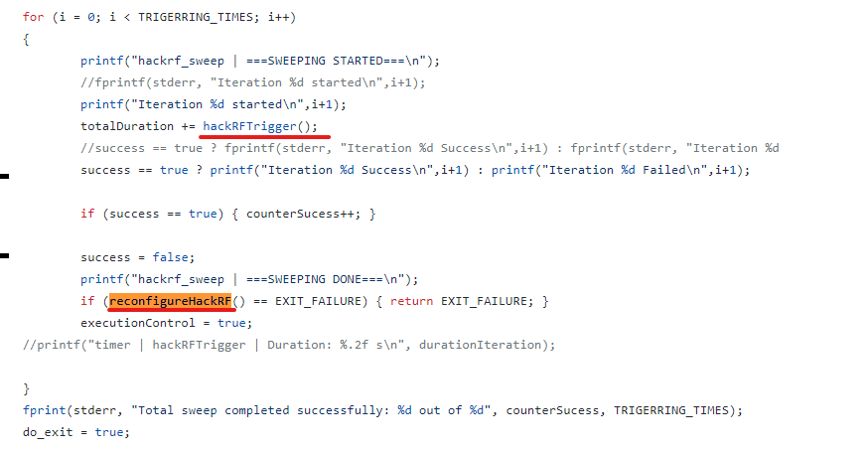Click the for keyword at the loop start
This screenshot has width=868, height=451.
click(x=33, y=17)
